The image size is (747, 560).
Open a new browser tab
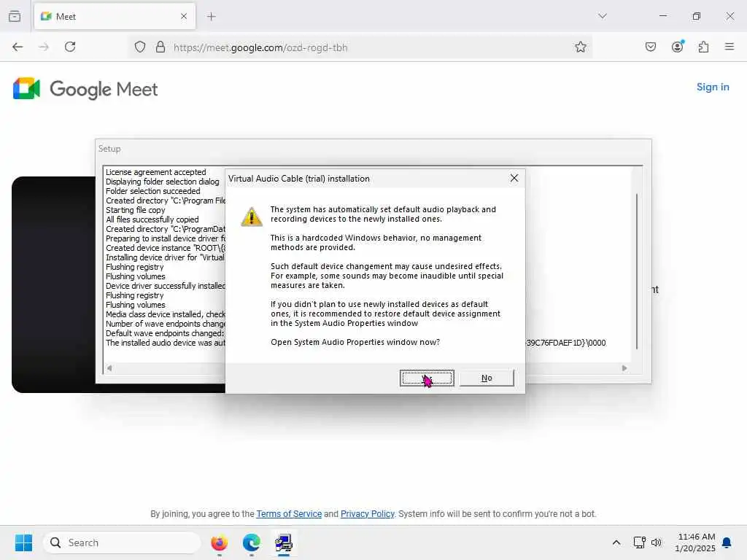pyautogui.click(x=212, y=17)
